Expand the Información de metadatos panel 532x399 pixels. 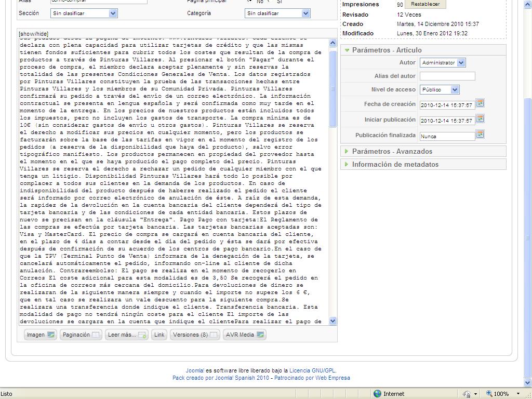click(x=395, y=164)
